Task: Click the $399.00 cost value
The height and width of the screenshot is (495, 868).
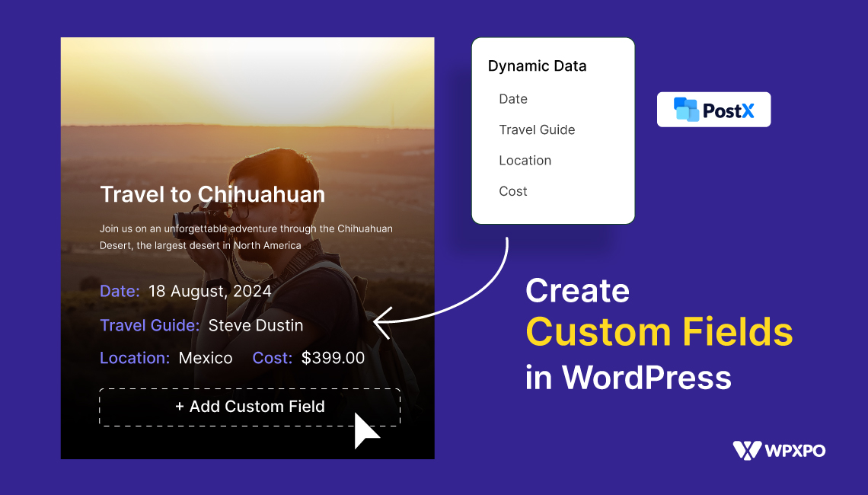Action: [333, 358]
